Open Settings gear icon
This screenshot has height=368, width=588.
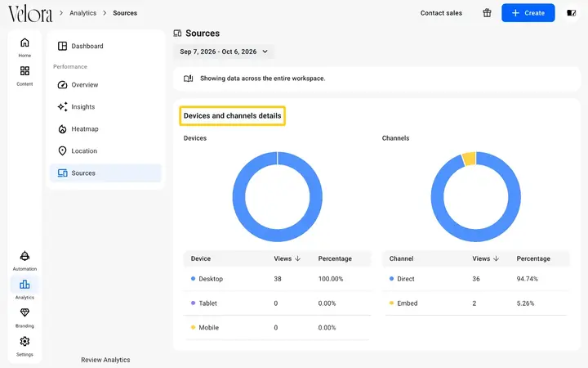coord(24,341)
